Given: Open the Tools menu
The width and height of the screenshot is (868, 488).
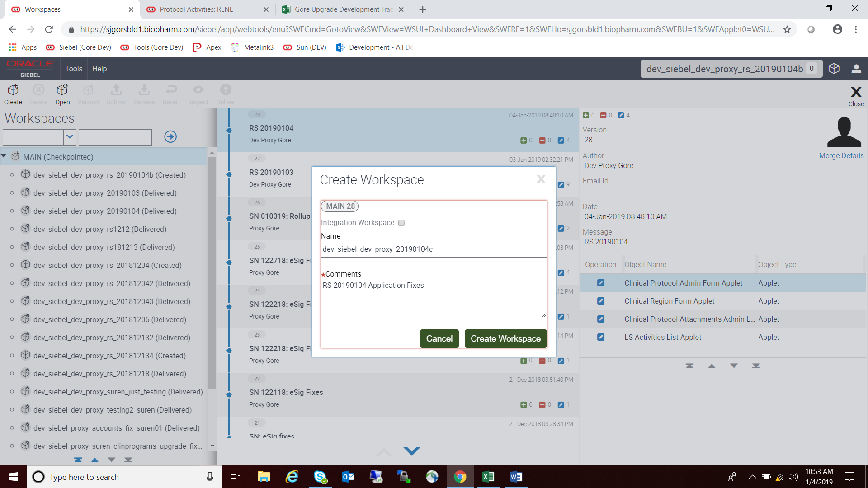Looking at the screenshot, I should (x=74, y=69).
